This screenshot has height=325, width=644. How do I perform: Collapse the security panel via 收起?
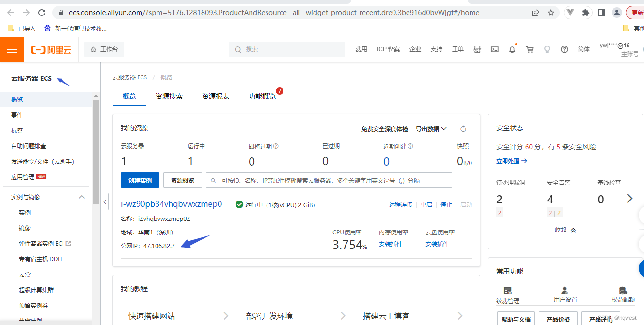pyautogui.click(x=565, y=230)
